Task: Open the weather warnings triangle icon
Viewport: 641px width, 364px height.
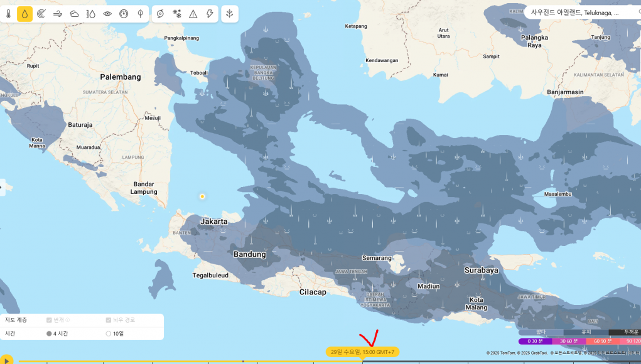Action: coord(193,14)
